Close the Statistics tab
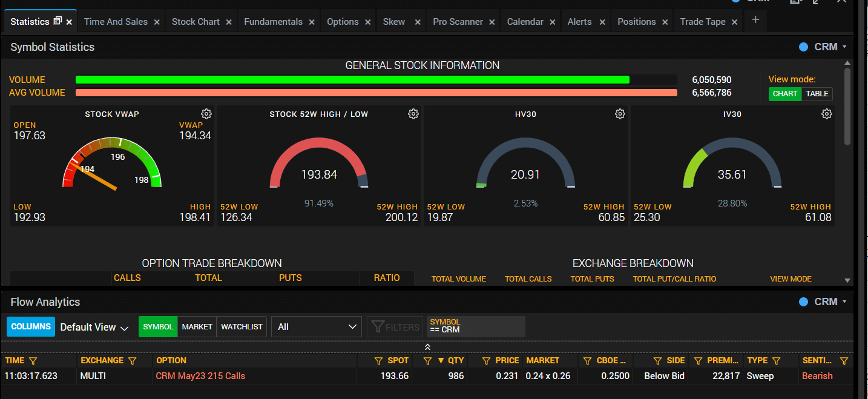Image resolution: width=868 pixels, height=399 pixels. pyautogui.click(x=69, y=22)
